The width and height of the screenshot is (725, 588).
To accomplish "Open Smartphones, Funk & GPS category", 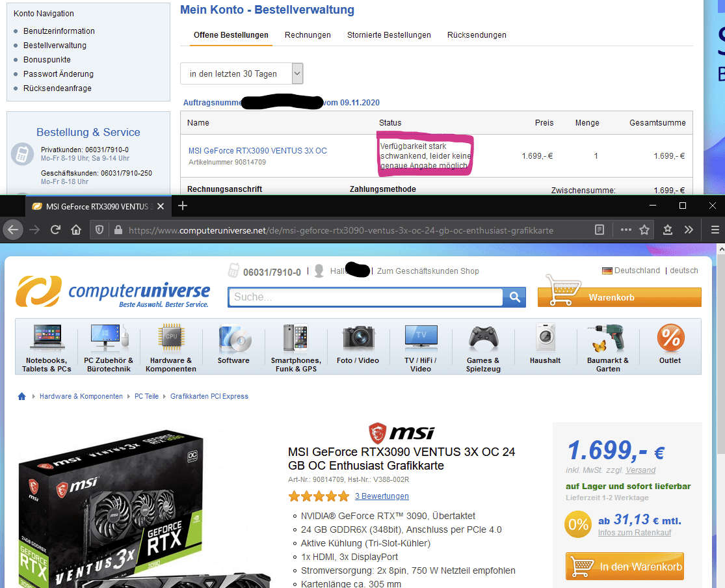I will tap(296, 348).
